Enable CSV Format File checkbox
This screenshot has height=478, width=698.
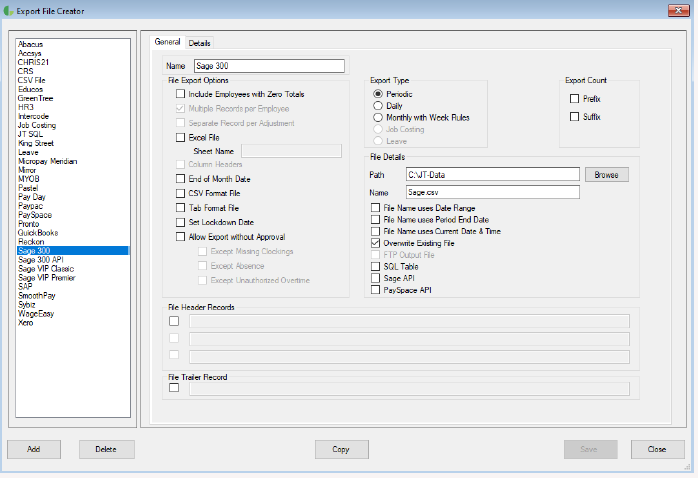pyautogui.click(x=180, y=193)
